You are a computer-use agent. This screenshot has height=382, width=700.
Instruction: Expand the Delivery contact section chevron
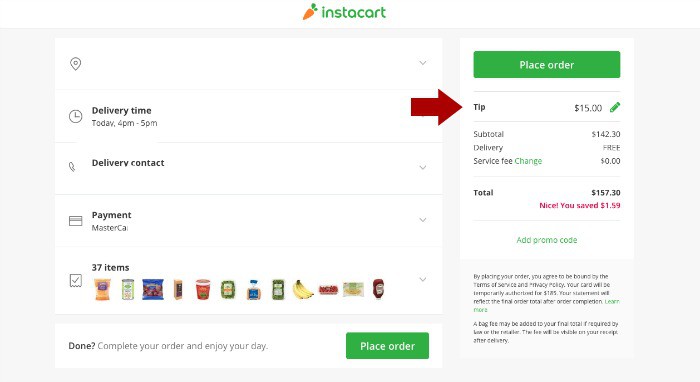422,167
